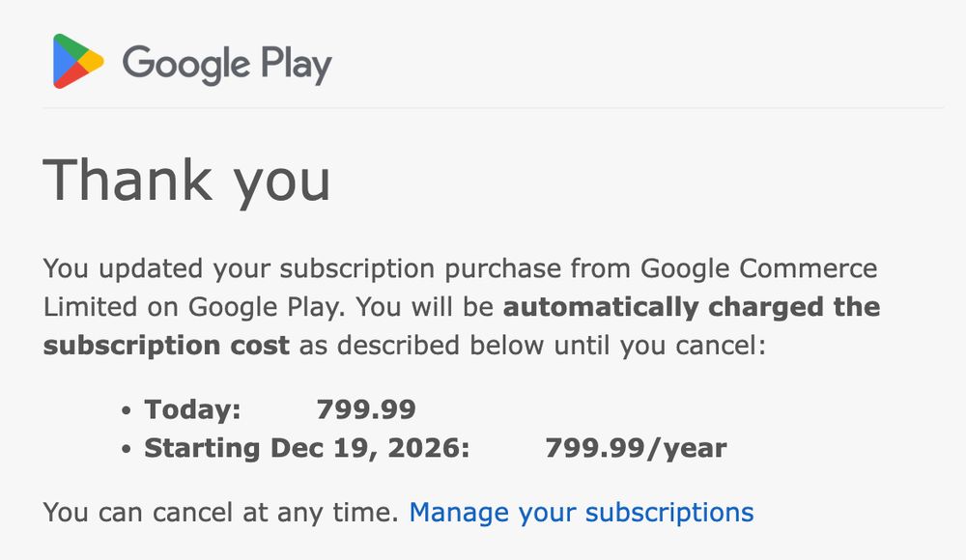This screenshot has height=560, width=966.
Task: Click the bold "subscription cost" text
Action: [x=166, y=345]
